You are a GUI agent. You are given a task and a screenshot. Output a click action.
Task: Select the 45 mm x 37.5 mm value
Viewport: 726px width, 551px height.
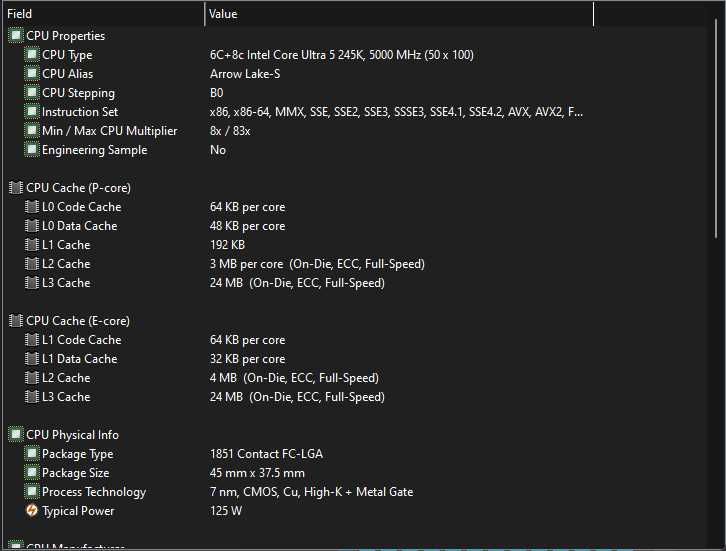257,473
